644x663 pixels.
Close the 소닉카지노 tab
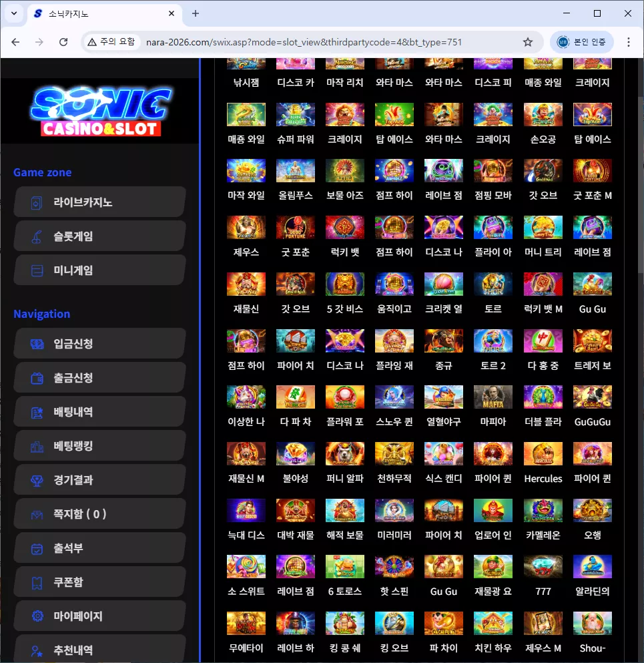tap(171, 13)
